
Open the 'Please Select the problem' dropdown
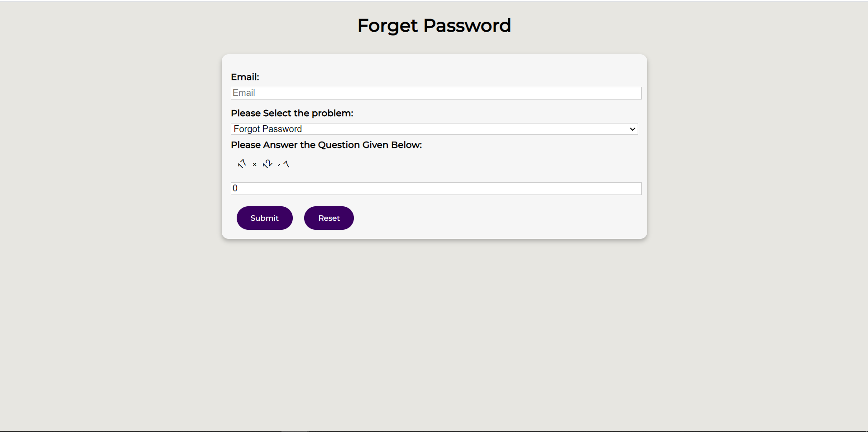(434, 129)
